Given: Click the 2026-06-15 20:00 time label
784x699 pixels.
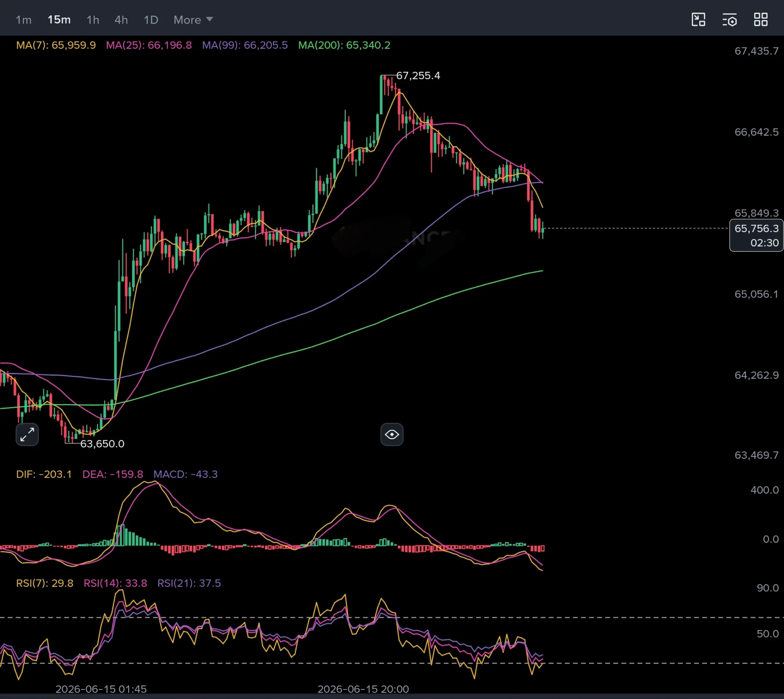Looking at the screenshot, I should pyautogui.click(x=363, y=690).
